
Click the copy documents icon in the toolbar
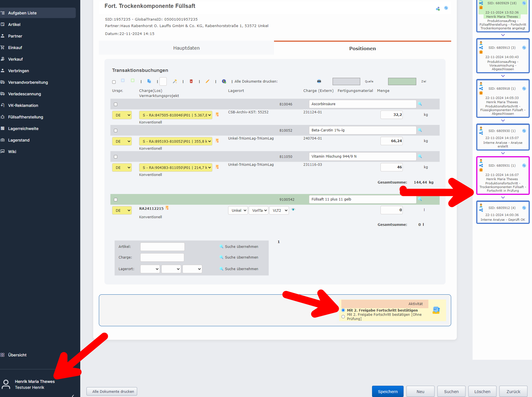[x=149, y=81]
